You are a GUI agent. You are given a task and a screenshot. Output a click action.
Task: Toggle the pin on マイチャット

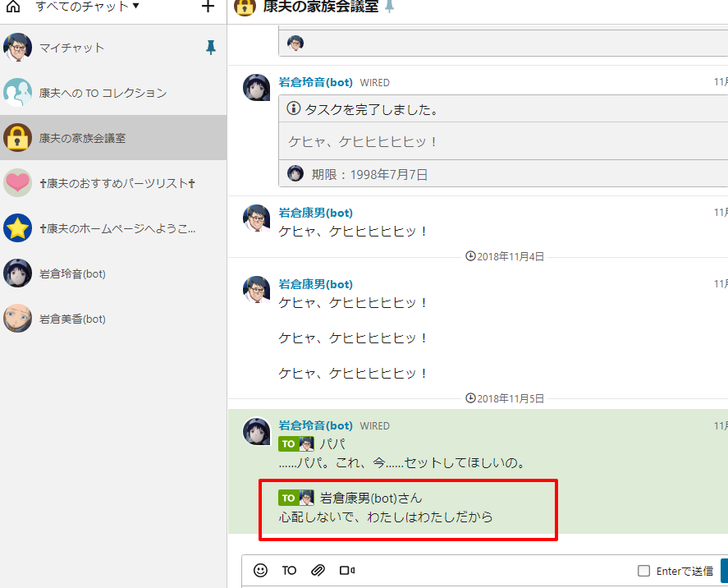pos(211,48)
